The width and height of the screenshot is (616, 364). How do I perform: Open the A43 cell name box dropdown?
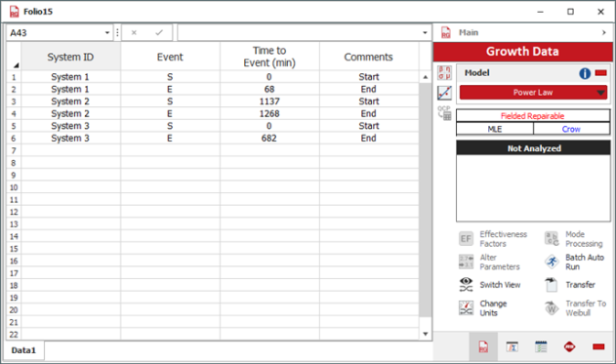click(107, 32)
